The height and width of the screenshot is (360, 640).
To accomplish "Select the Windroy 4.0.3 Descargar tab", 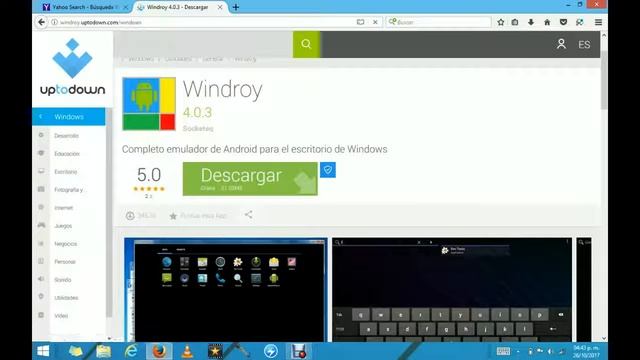I will pyautogui.click(x=178, y=7).
